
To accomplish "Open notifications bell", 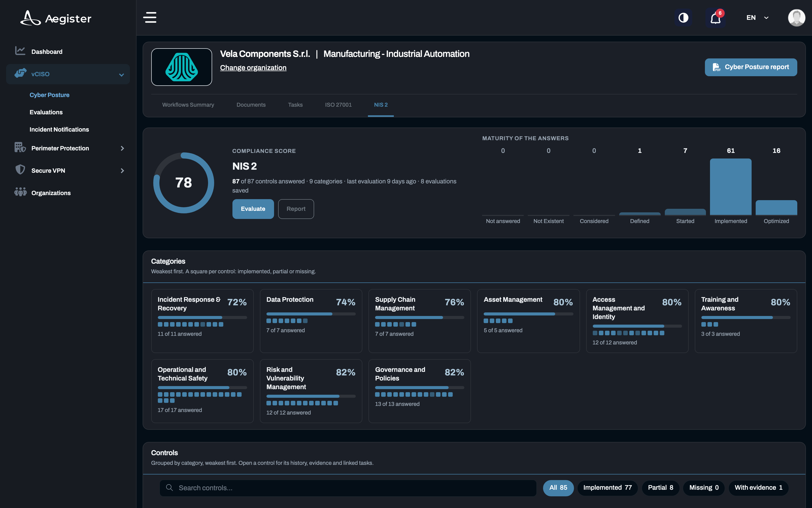I will click(715, 18).
